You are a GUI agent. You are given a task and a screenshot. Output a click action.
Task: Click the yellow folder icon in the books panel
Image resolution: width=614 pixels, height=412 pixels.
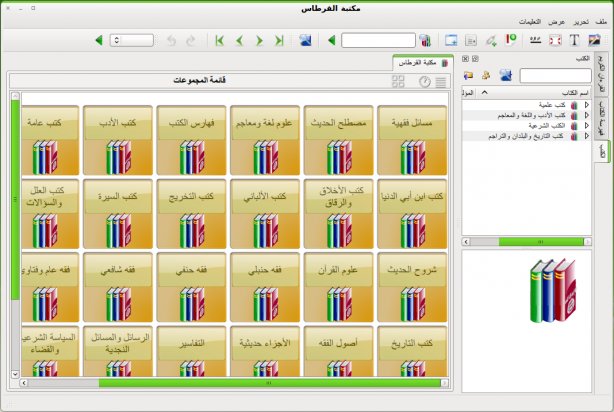coord(468,75)
